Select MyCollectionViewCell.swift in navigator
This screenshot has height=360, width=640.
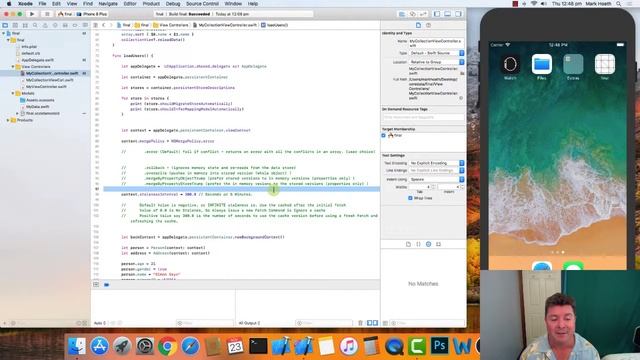tap(49, 80)
